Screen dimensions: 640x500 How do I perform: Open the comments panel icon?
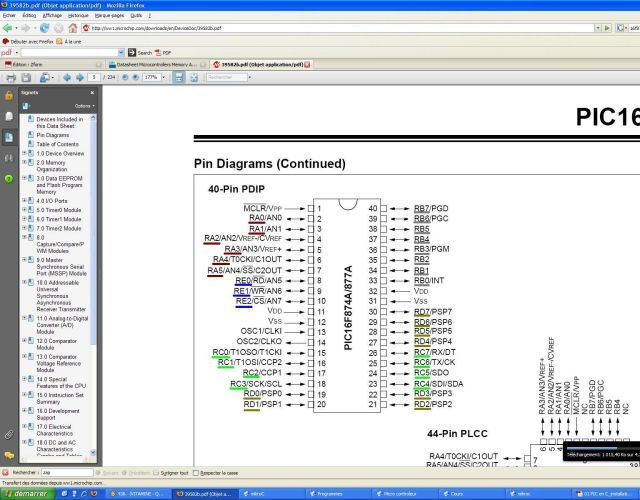[x=9, y=455]
